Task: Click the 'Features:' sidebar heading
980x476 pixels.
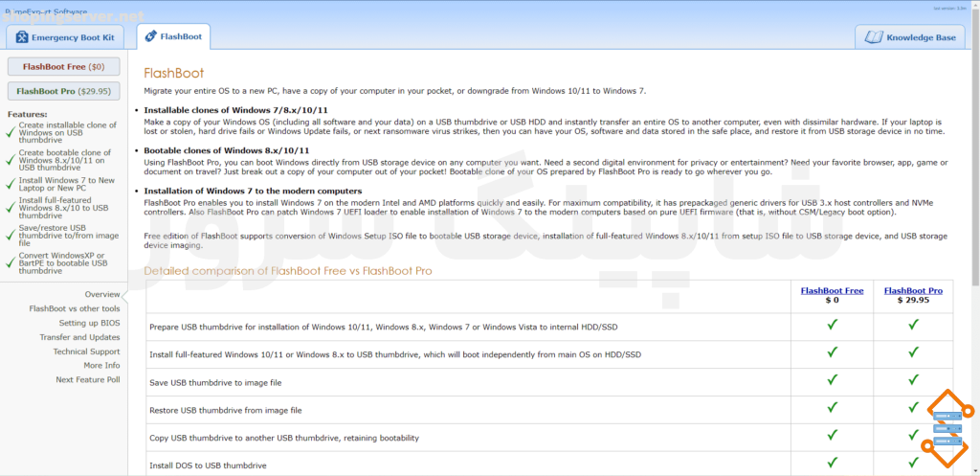Action: click(28, 115)
